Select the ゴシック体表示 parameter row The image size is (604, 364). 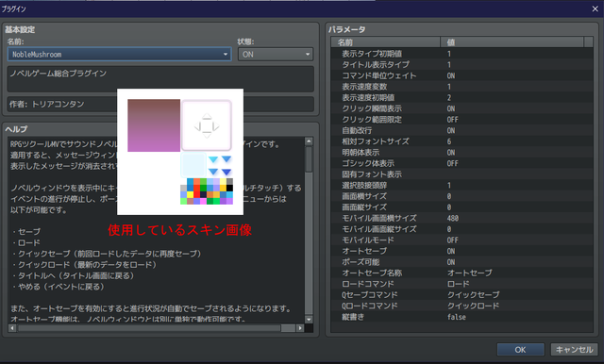click(461, 163)
